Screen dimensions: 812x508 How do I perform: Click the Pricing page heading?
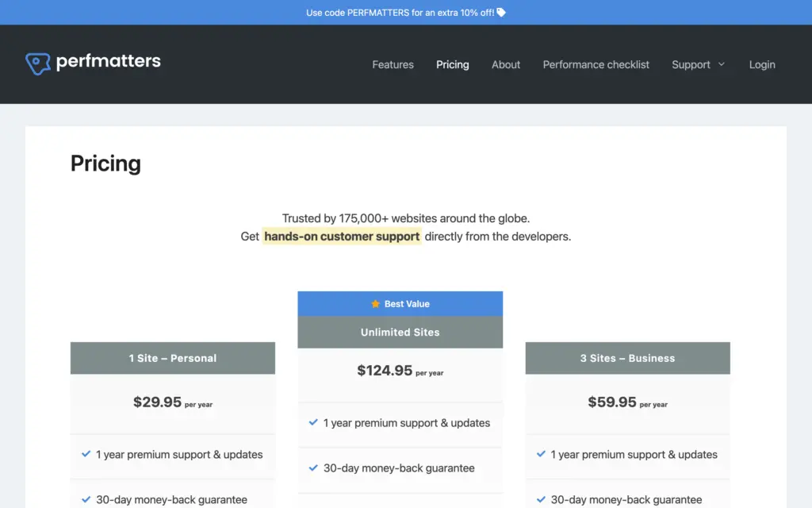click(105, 164)
